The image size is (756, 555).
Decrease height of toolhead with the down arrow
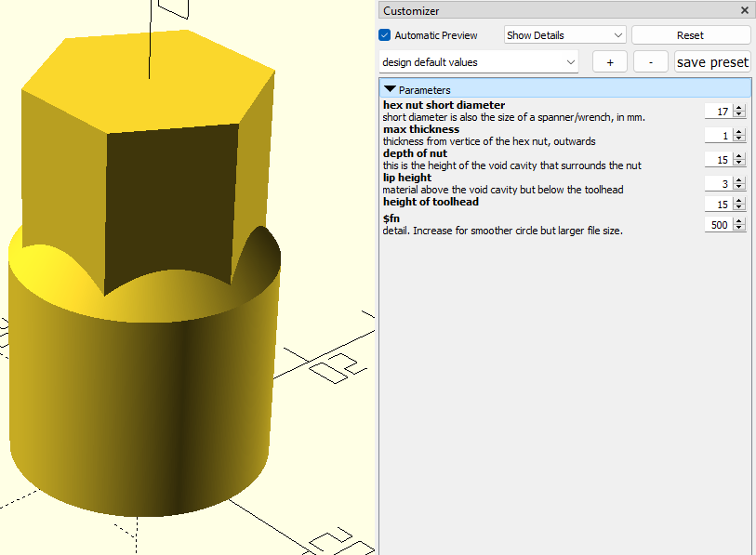tap(738, 207)
